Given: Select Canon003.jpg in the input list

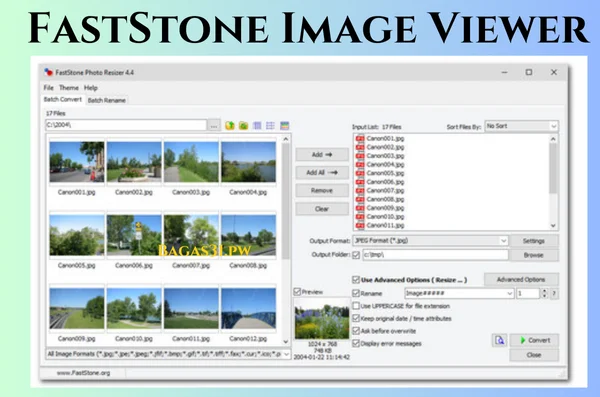Looking at the screenshot, I should click(x=385, y=156).
